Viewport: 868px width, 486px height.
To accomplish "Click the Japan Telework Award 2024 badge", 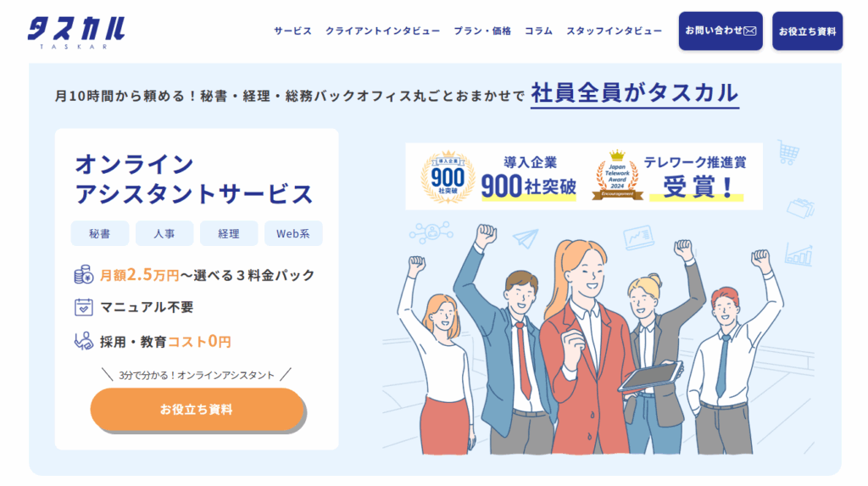I will (617, 176).
